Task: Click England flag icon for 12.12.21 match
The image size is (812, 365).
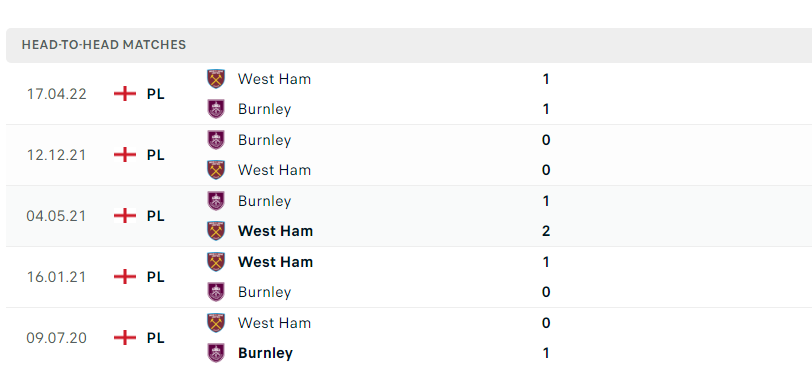Action: click(x=125, y=155)
